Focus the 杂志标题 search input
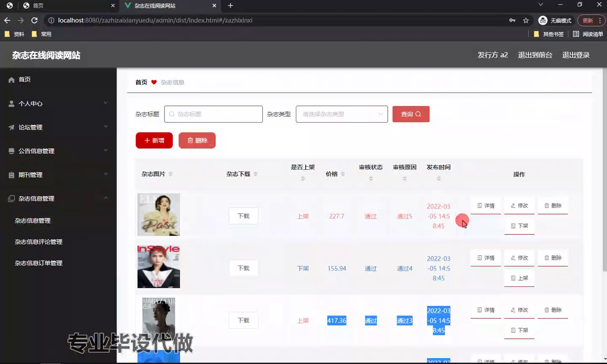Viewport: 607px width, 364px height. (213, 114)
